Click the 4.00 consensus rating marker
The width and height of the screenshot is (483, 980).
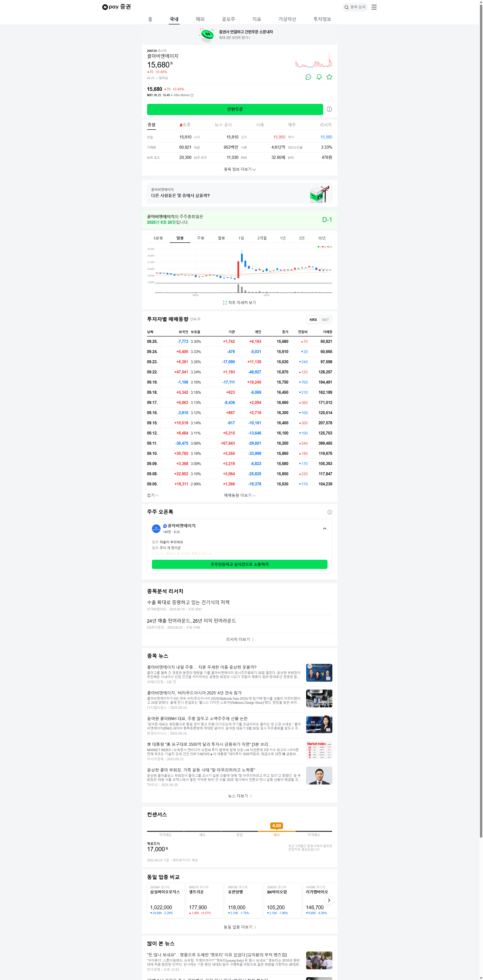(276, 825)
